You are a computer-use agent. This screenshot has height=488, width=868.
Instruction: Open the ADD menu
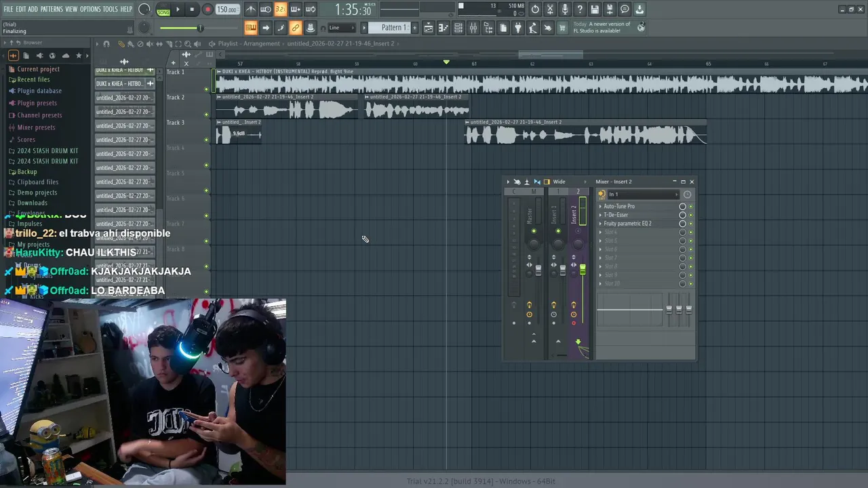click(33, 9)
